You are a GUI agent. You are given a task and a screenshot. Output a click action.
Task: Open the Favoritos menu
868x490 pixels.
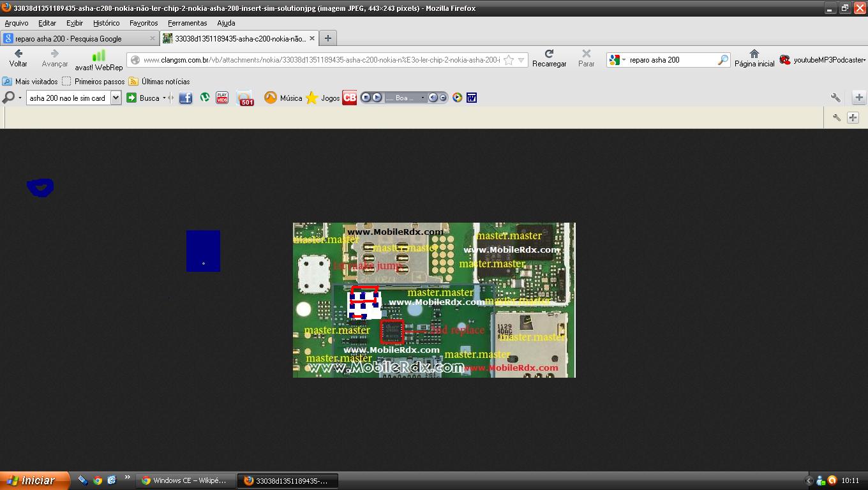(144, 23)
